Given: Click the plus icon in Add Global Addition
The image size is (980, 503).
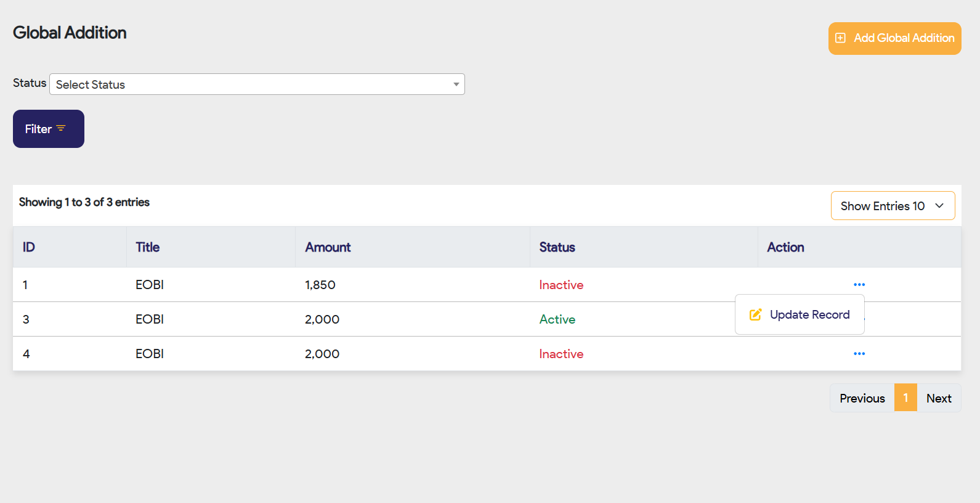Looking at the screenshot, I should point(840,38).
